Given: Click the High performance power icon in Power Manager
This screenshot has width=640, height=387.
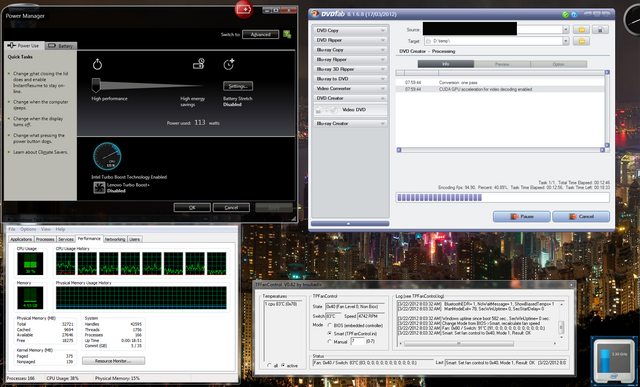Looking at the screenshot, I should point(97,64).
